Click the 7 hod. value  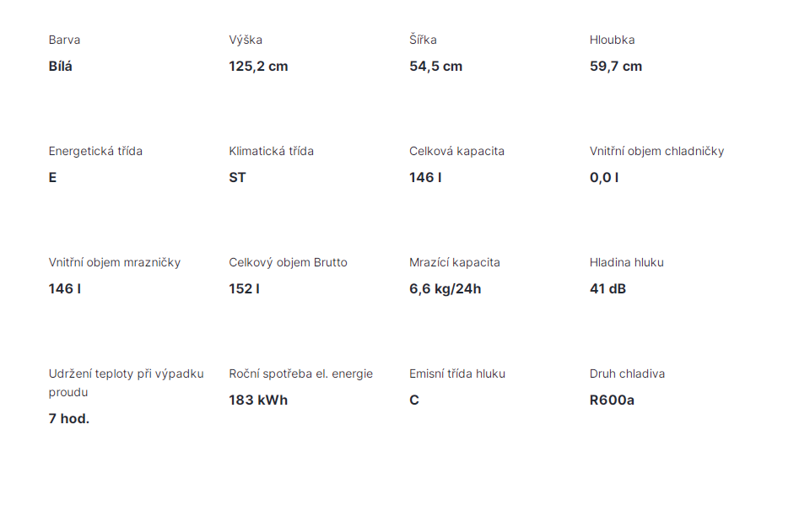(x=68, y=419)
